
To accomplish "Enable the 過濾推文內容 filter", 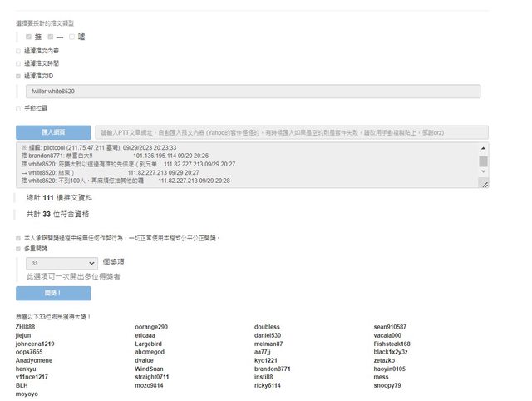I will pyautogui.click(x=19, y=50).
